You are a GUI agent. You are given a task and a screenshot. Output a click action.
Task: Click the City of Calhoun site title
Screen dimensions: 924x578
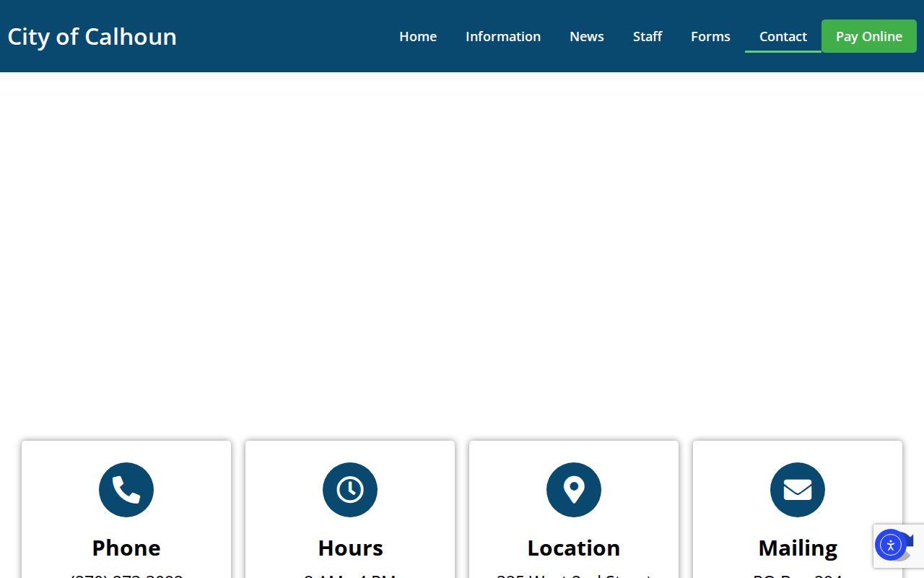(92, 36)
